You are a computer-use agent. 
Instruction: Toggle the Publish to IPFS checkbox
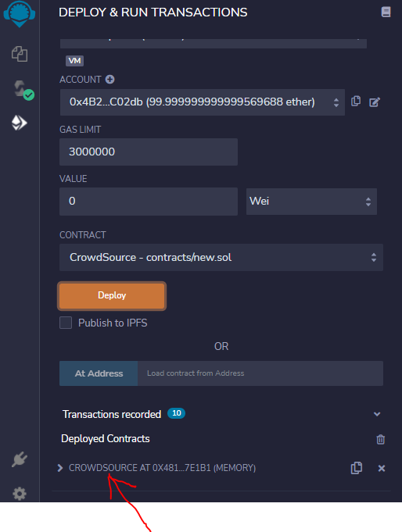click(x=66, y=323)
